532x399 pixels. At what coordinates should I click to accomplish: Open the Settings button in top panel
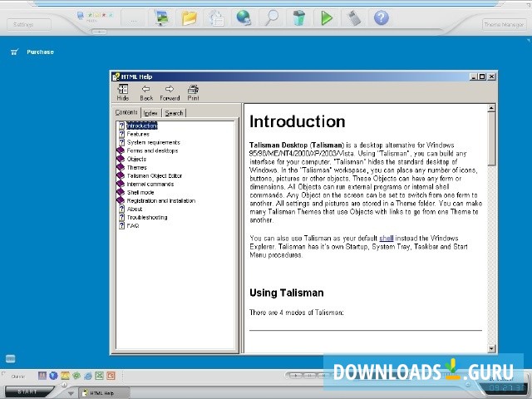pos(29,24)
